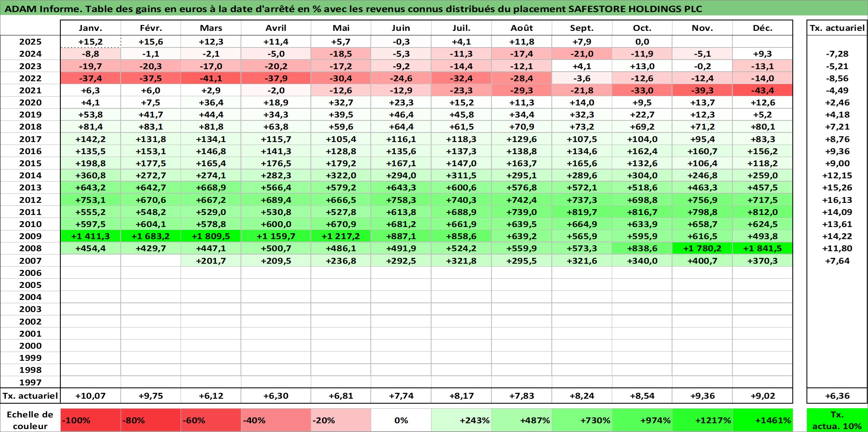Select November actuarial rate +9,36
The width and height of the screenshot is (868, 432).
(702, 396)
